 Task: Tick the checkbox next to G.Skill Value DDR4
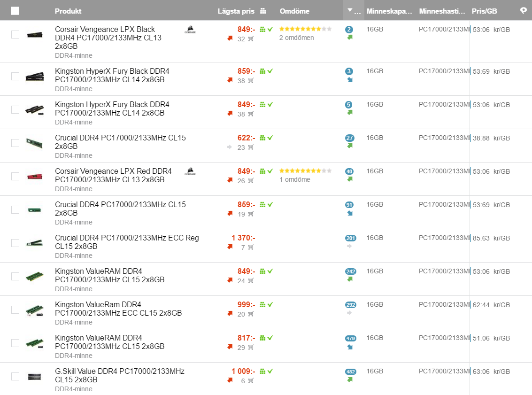pyautogui.click(x=15, y=376)
